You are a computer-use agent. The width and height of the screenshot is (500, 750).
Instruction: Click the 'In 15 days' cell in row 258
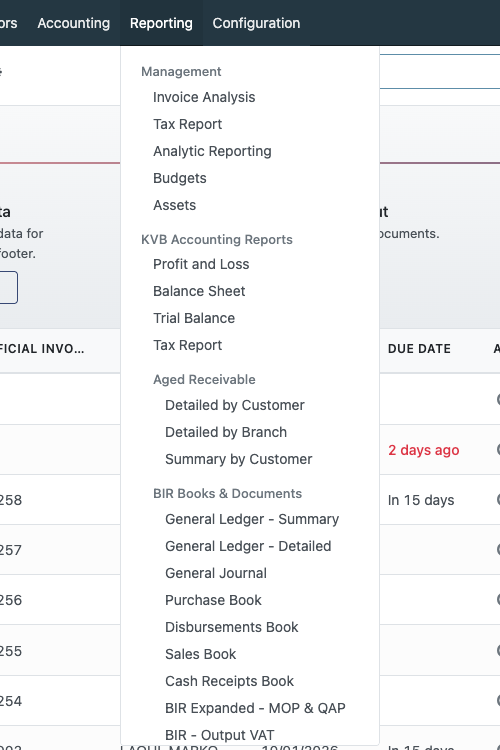421,500
